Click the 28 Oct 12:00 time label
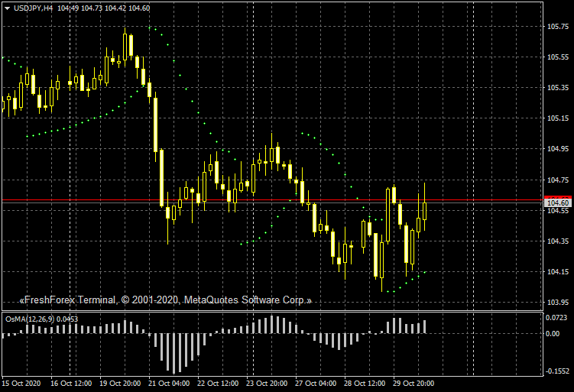This screenshot has width=574, height=392. pos(365,384)
